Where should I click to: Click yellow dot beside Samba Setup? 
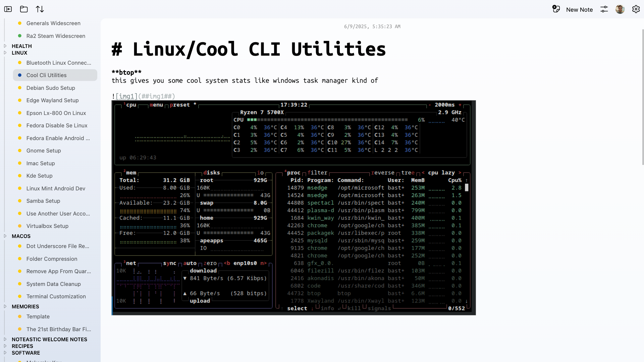[20, 201]
